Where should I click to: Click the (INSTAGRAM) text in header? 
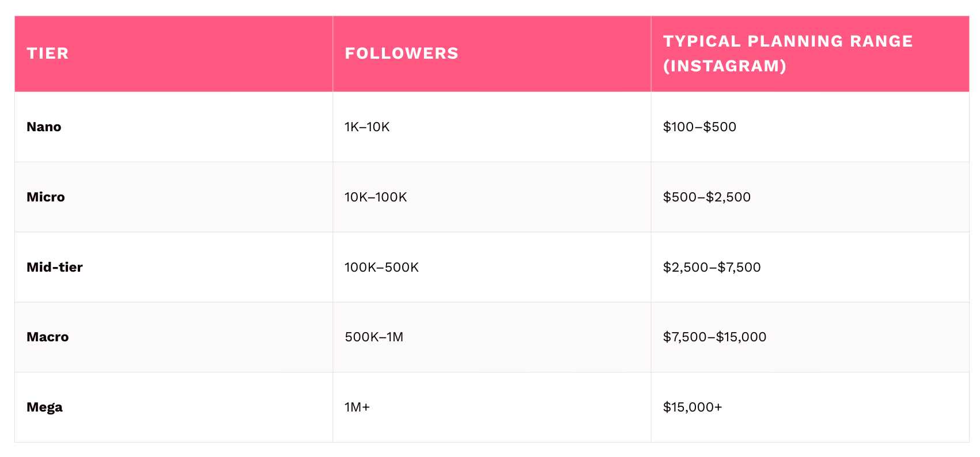point(725,66)
